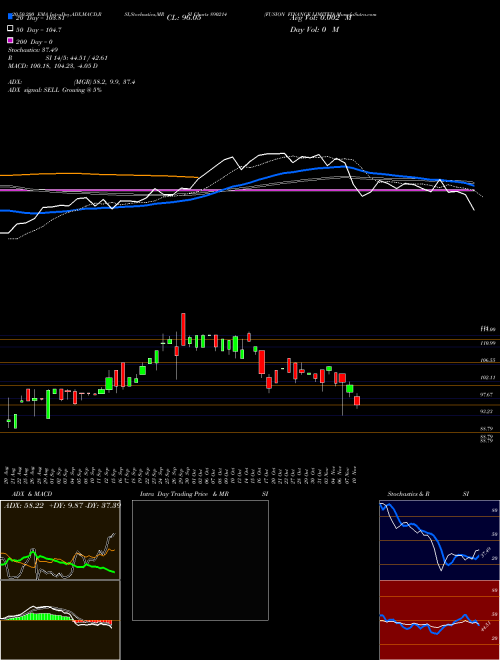This screenshot has height=660, width=500.
Task: Click the 102.11 price axis label
Action: tap(487, 378)
